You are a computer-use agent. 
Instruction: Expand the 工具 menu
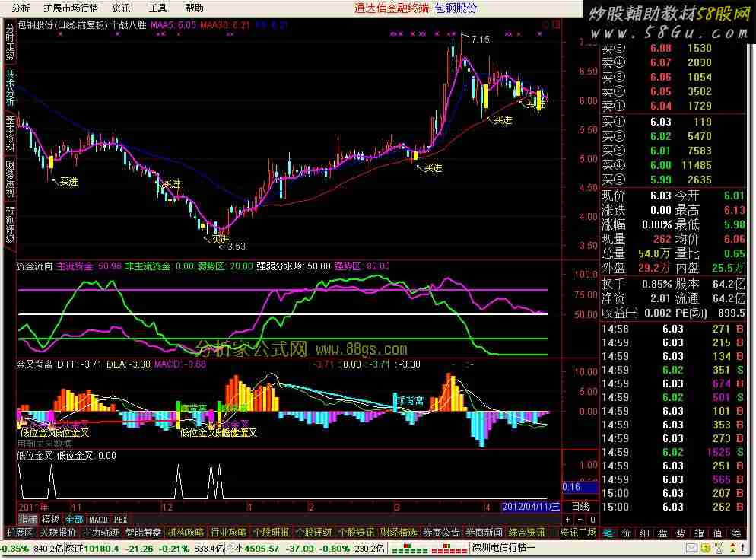[157, 8]
